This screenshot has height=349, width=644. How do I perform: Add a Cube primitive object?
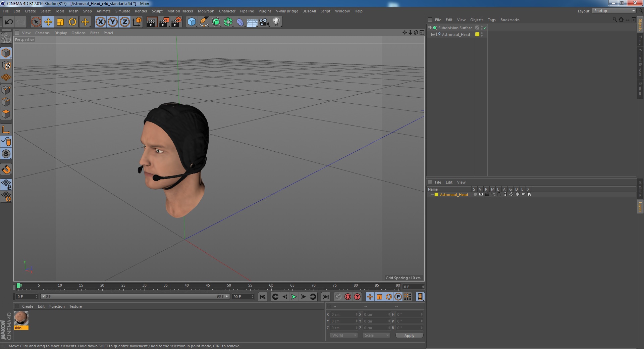[192, 22]
